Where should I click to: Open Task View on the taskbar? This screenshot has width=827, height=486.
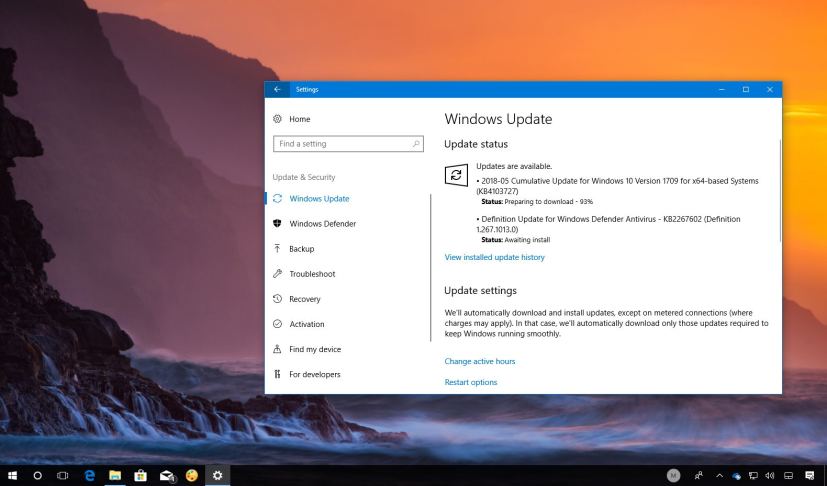tap(63, 475)
